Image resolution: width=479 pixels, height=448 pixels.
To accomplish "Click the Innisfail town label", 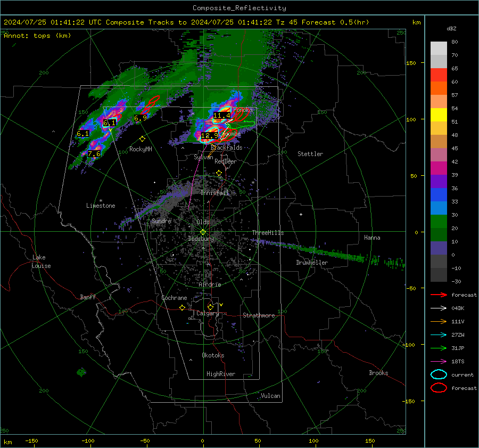I will pos(215,193).
